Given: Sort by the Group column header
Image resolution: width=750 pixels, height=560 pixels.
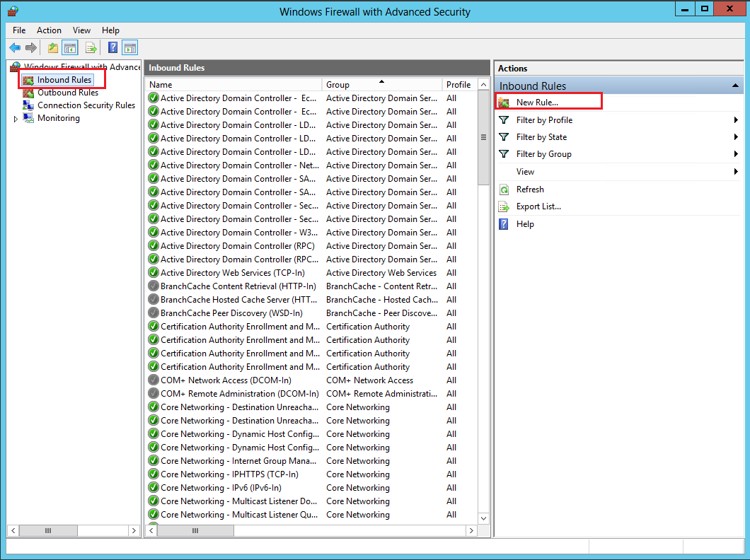Looking at the screenshot, I should point(381,85).
